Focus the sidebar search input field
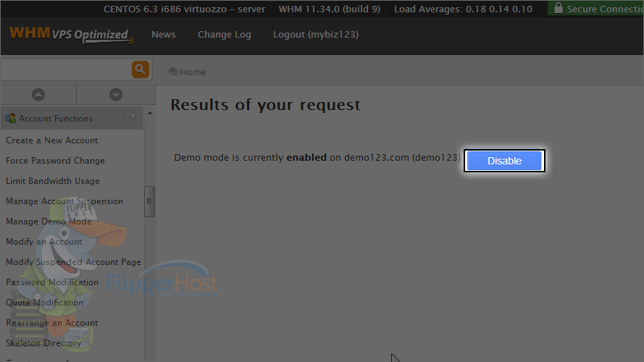644x362 pixels. coord(66,70)
